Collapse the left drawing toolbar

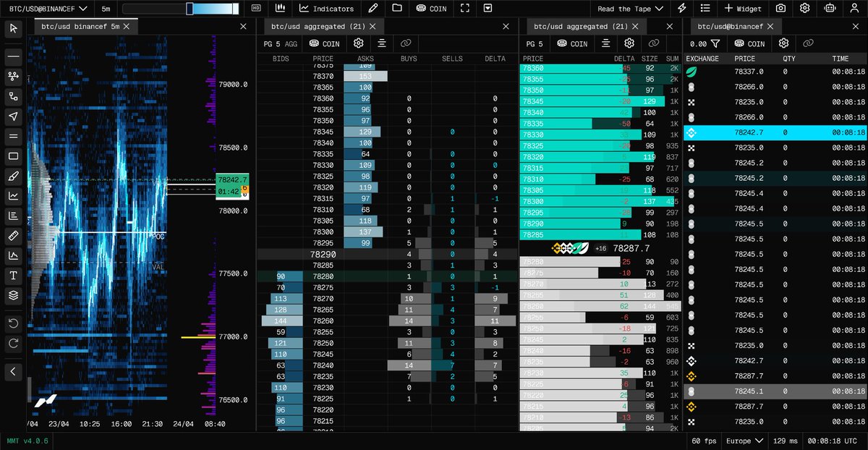coord(13,371)
